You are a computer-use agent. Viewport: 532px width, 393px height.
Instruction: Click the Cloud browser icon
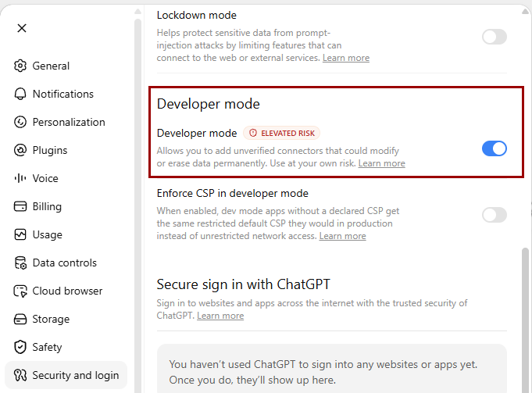(x=20, y=291)
